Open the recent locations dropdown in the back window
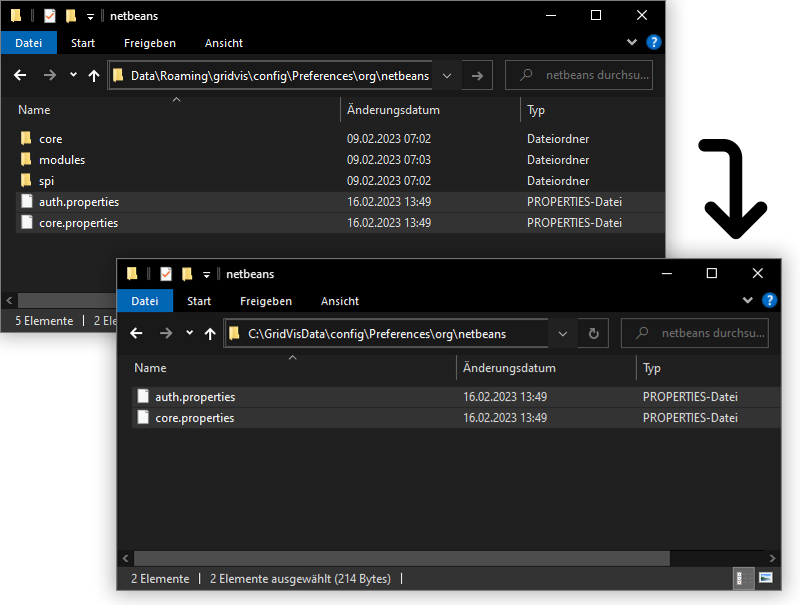 (x=73, y=75)
